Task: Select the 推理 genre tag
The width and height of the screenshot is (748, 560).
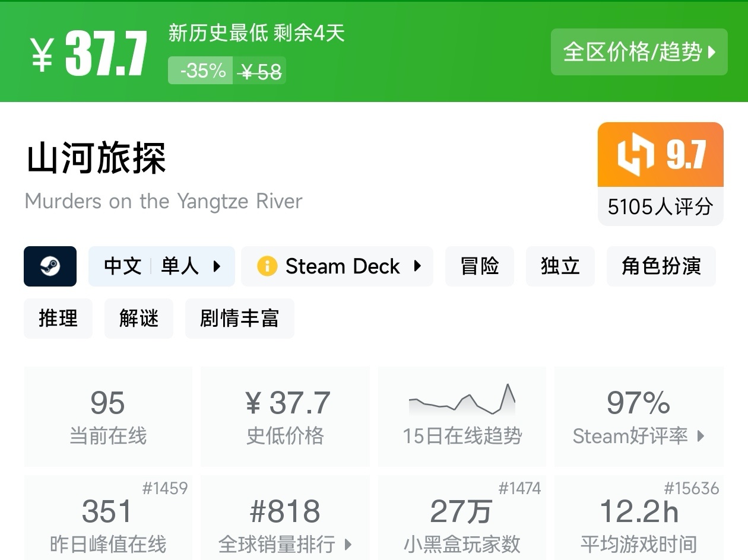Action: pyautogui.click(x=58, y=319)
